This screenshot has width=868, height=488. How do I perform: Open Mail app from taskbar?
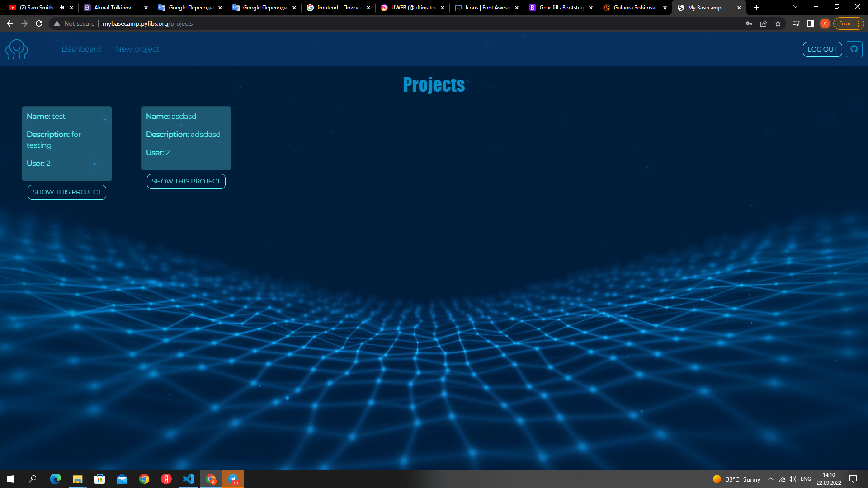[x=122, y=479]
